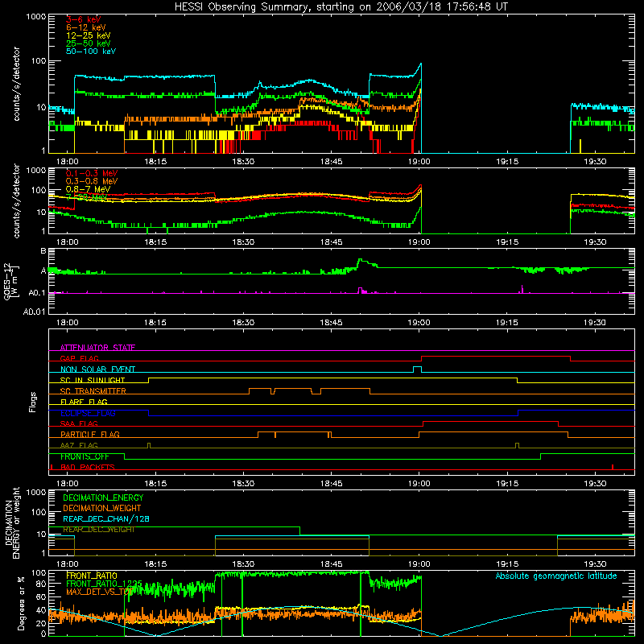Select the 0.3-0.8 MeV legend label
The width and height of the screenshot is (644, 644).
click(92, 181)
